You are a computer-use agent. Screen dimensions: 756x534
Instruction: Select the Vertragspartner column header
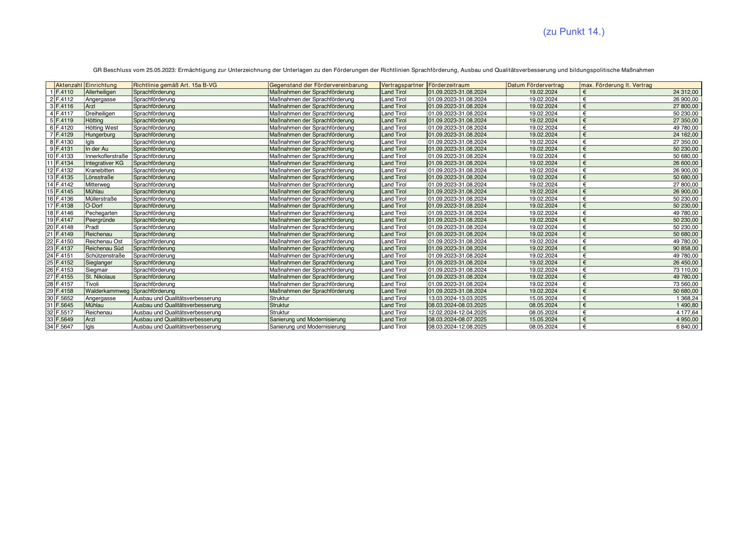(403, 85)
